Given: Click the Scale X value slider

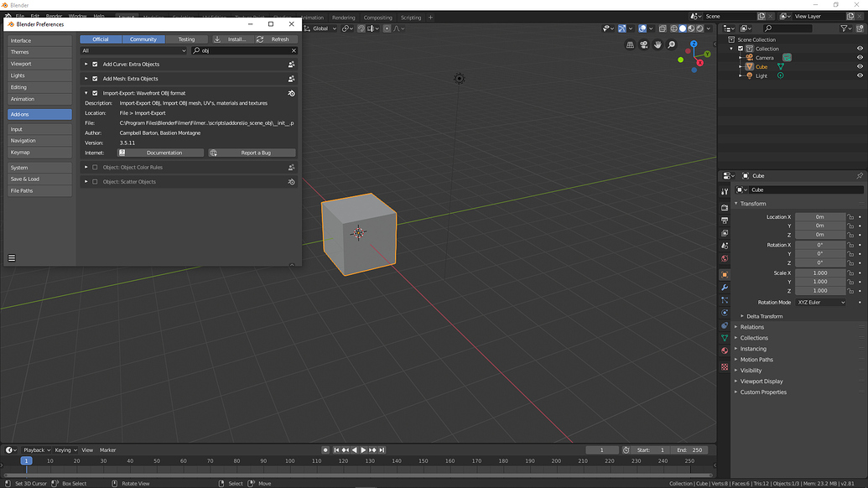Looking at the screenshot, I should pyautogui.click(x=820, y=273).
